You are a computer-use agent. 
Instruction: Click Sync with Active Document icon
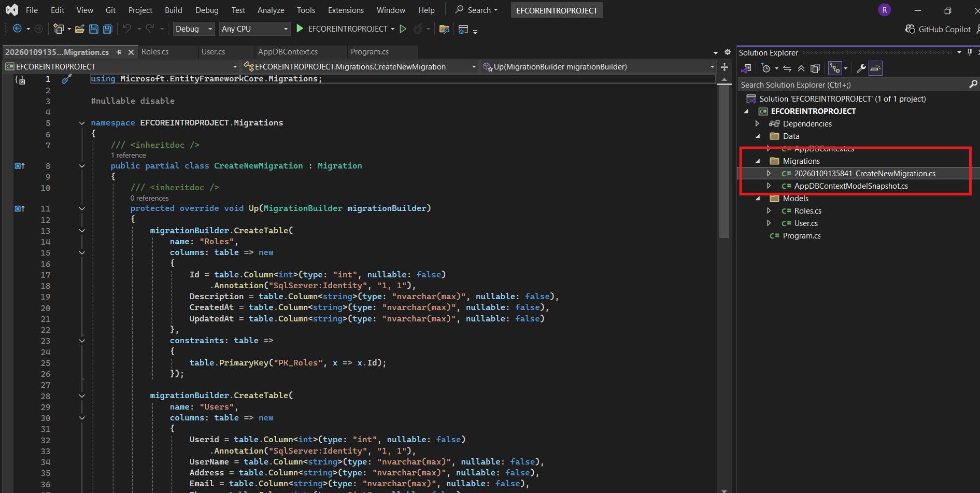point(787,68)
